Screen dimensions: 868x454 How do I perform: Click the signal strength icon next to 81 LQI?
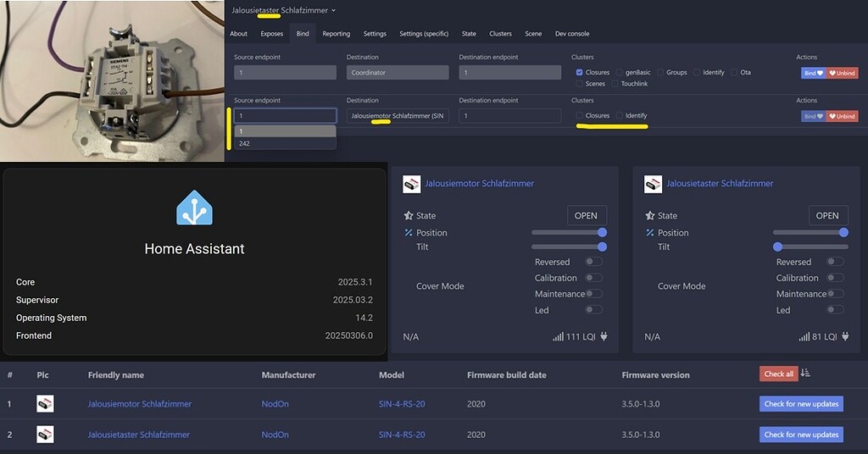click(804, 337)
